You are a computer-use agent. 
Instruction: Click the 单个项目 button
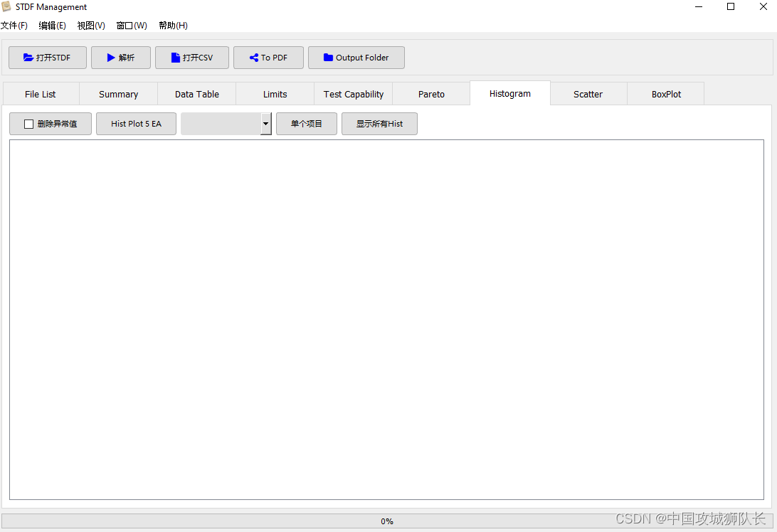tap(306, 124)
